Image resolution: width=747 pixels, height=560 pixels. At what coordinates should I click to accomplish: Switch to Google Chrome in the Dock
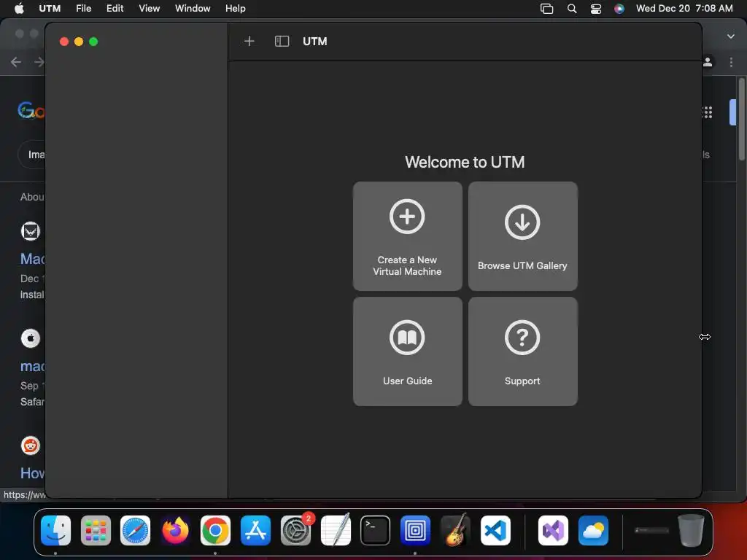(215, 530)
